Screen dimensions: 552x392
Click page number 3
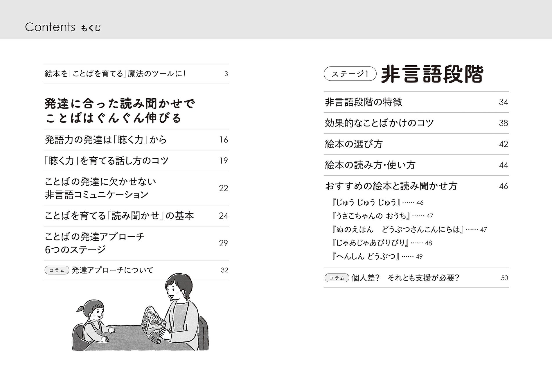coord(226,74)
